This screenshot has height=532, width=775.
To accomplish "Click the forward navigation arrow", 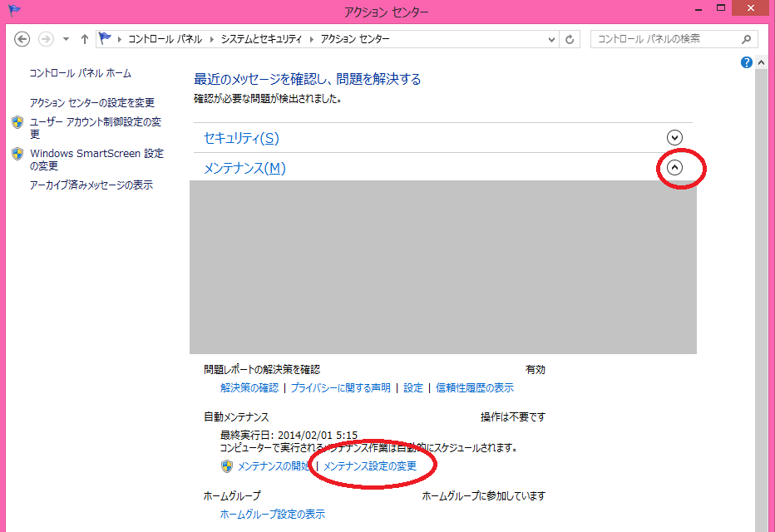I will point(46,39).
